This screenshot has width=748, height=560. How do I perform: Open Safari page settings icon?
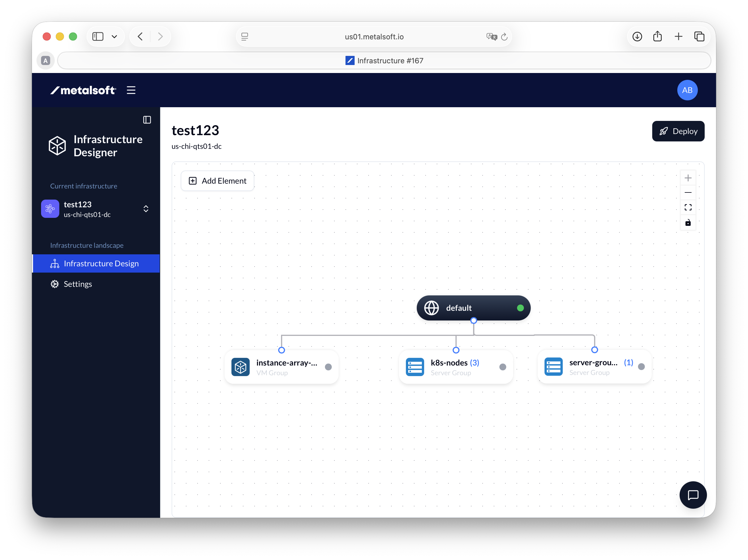[245, 36]
